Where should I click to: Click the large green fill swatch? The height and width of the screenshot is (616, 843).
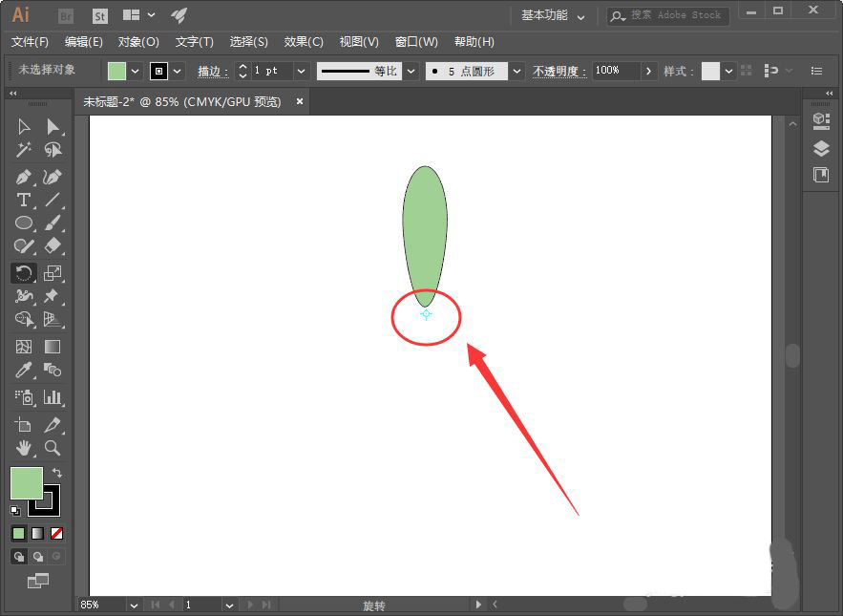tap(27, 482)
